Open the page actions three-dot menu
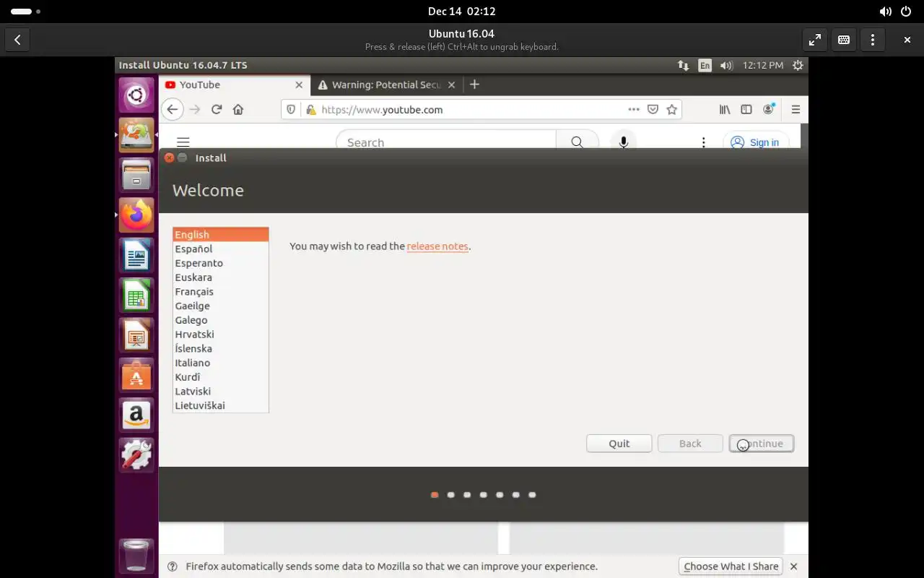The height and width of the screenshot is (578, 924). click(634, 110)
